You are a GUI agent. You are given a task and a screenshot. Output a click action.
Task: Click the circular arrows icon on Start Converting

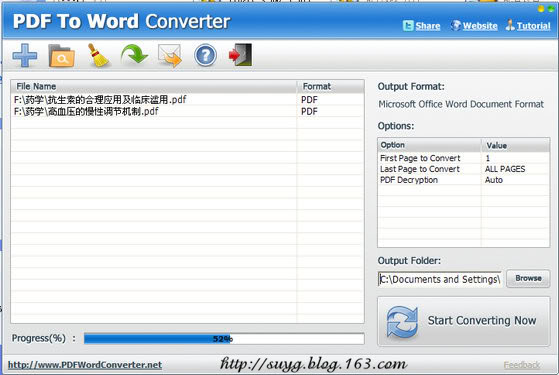[402, 322]
